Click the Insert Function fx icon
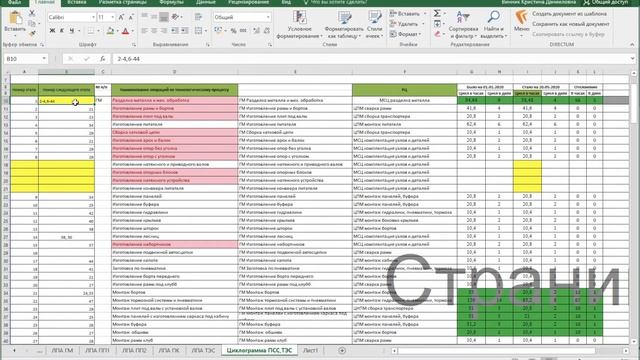This screenshot has height=360, width=640. click(102, 59)
